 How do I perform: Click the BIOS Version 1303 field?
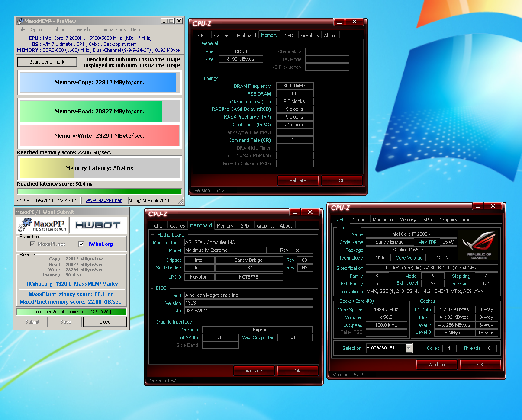tap(248, 303)
